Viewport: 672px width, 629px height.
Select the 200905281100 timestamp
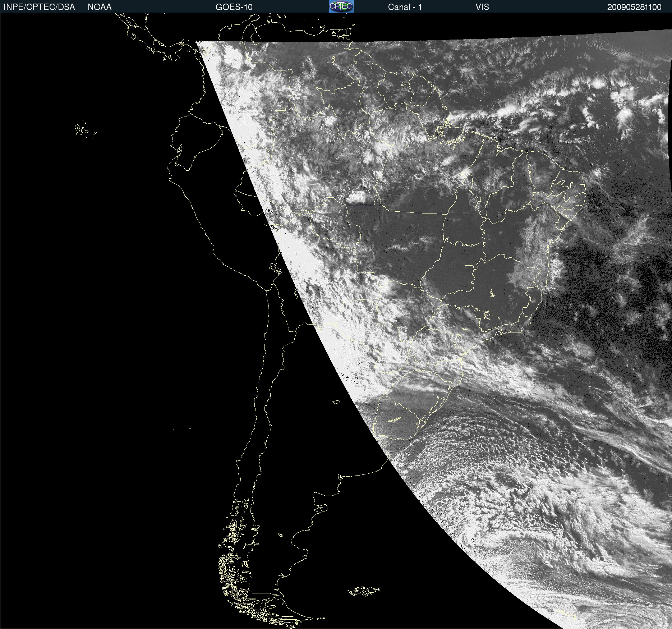click(634, 7)
